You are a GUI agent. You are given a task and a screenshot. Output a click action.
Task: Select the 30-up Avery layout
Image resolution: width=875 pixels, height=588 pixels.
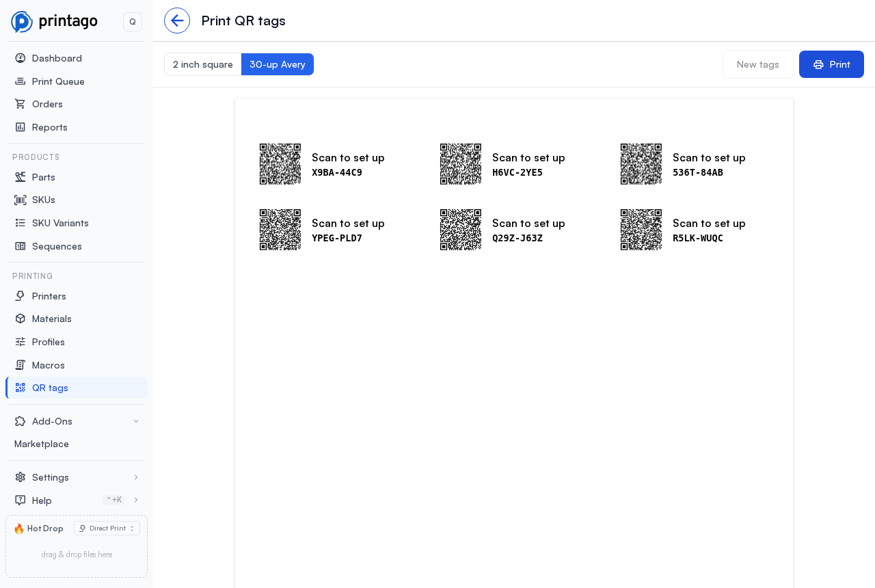[x=278, y=64]
